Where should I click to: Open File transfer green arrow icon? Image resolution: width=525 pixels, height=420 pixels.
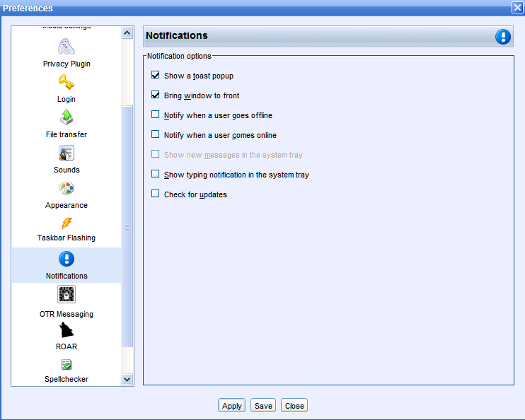67,117
